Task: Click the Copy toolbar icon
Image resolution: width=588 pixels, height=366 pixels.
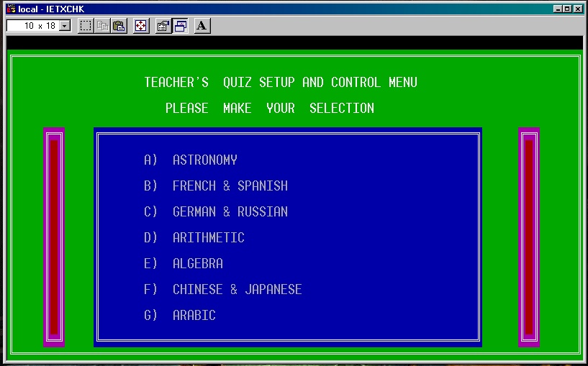Action: tap(102, 26)
